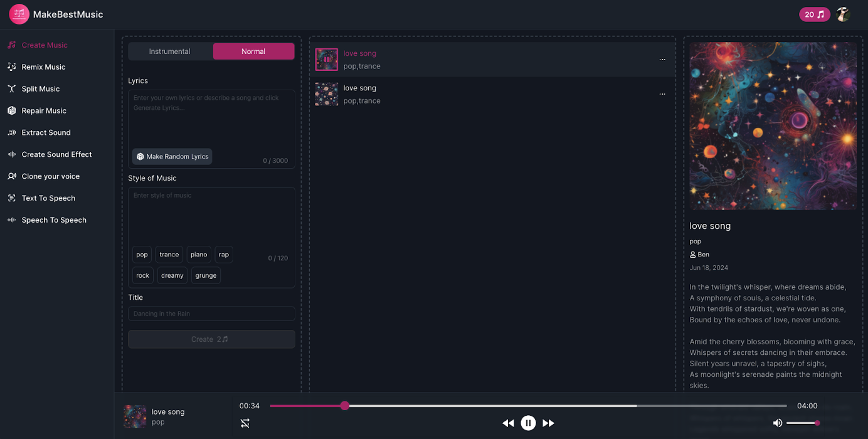Click the MakeBestMusic title text
Screen dimensions: 868x439
coord(68,14)
